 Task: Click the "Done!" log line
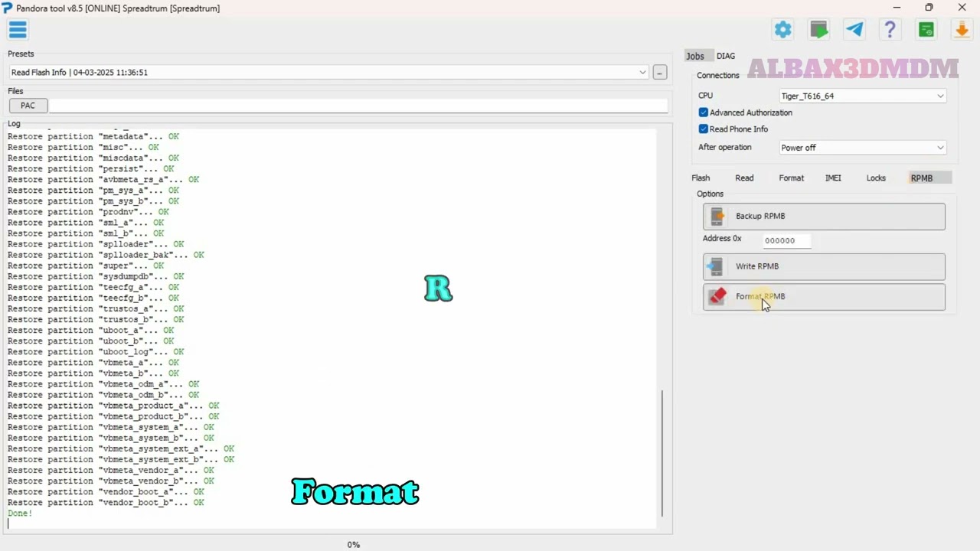click(x=20, y=514)
